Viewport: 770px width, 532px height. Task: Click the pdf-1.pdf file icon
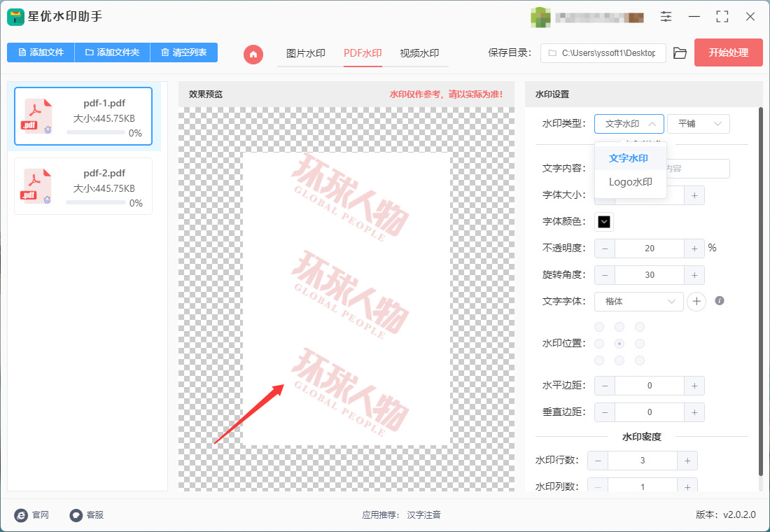[36, 116]
